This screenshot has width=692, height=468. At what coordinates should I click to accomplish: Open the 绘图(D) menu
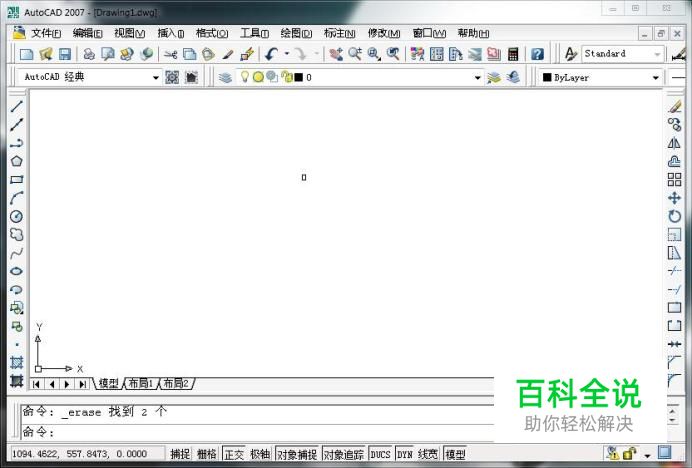tap(296, 33)
